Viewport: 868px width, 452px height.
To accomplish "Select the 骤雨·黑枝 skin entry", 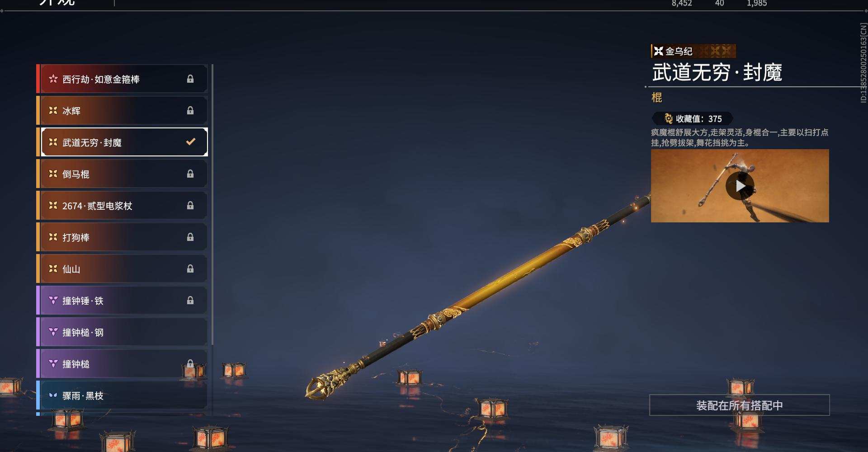I will pyautogui.click(x=122, y=395).
